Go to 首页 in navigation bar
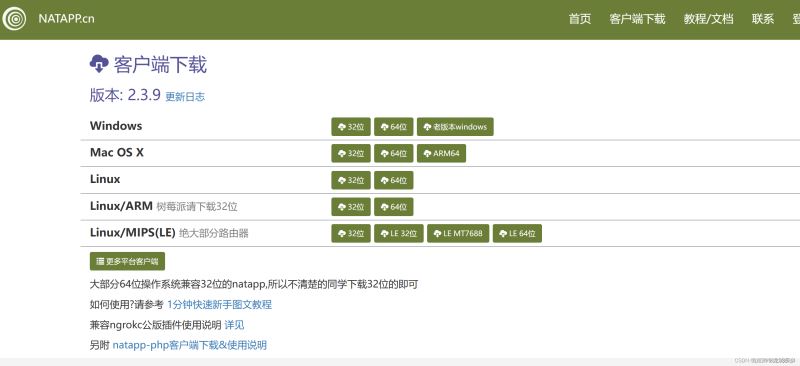 click(580, 19)
